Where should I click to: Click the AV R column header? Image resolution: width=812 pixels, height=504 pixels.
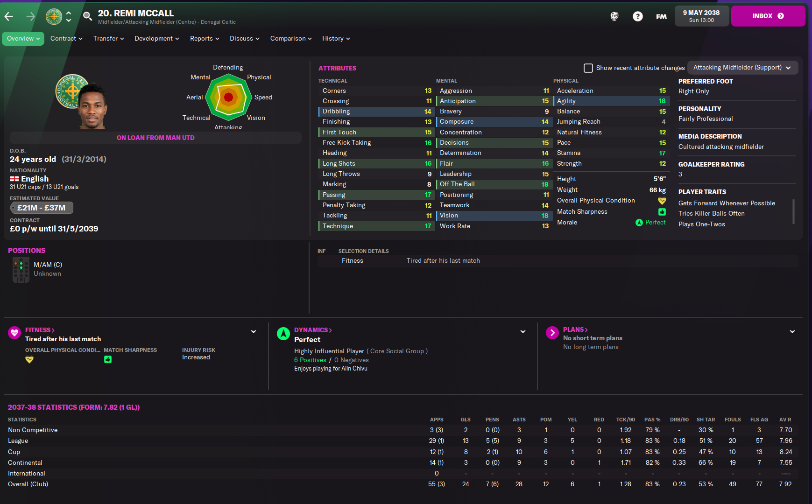click(785, 420)
